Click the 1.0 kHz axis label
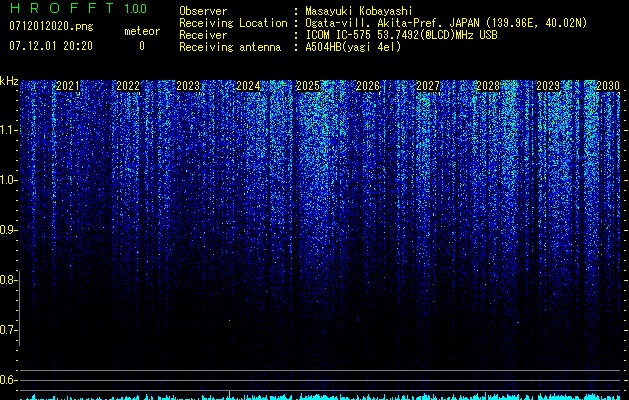629x400 pixels. 8,180
